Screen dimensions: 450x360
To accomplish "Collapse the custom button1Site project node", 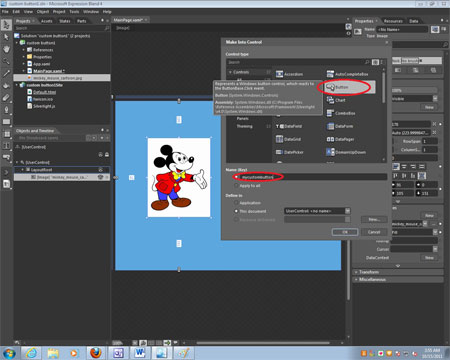I will click(17, 85).
